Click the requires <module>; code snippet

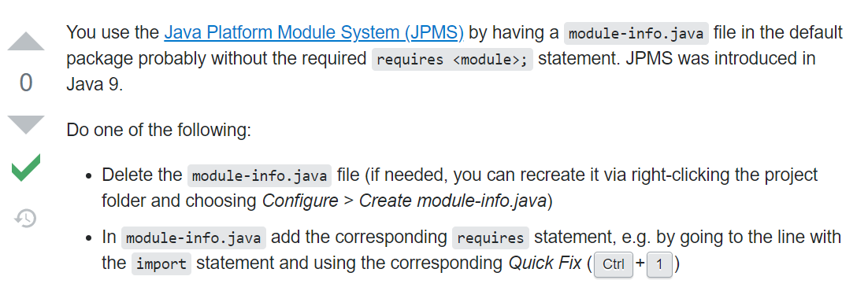pyautogui.click(x=451, y=59)
